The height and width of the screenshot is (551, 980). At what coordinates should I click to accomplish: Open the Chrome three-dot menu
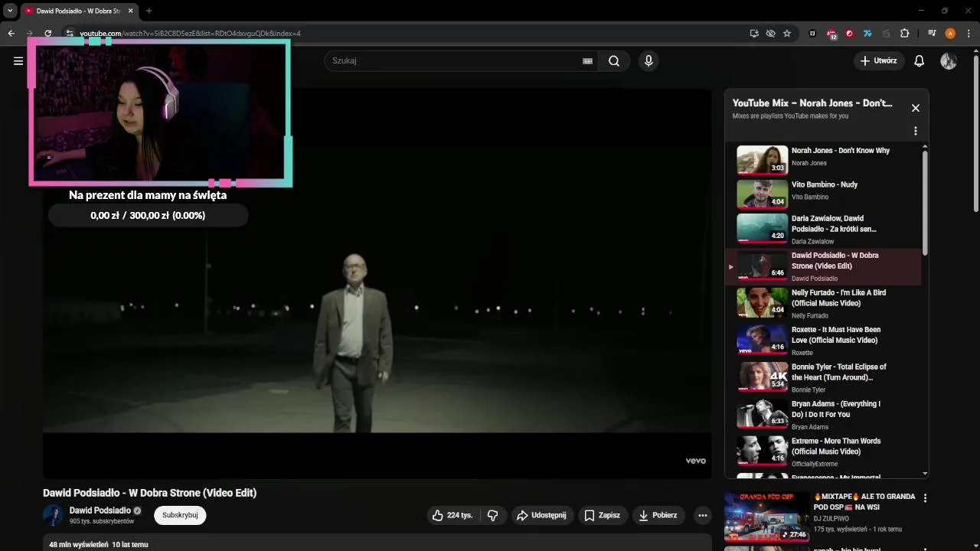pyautogui.click(x=969, y=33)
